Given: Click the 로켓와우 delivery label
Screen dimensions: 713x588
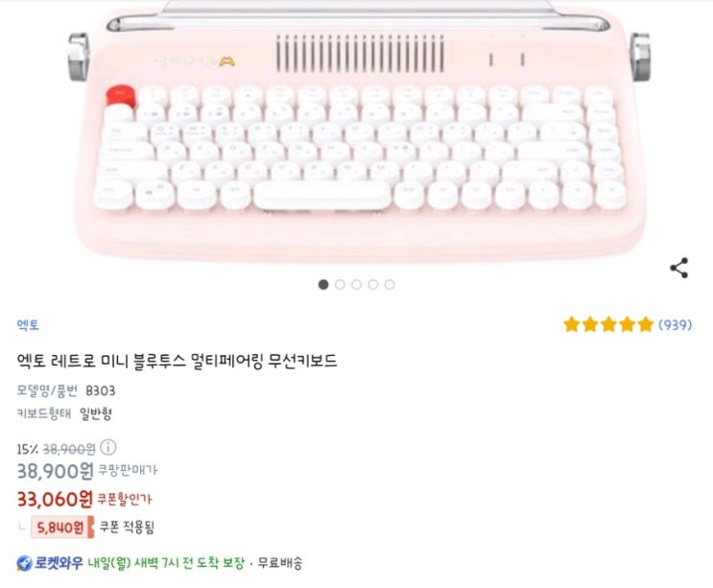Looking at the screenshot, I should (x=59, y=563).
